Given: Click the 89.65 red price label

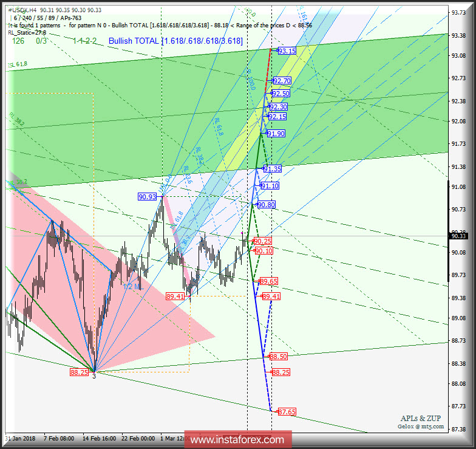Looking at the screenshot, I should [x=268, y=281].
